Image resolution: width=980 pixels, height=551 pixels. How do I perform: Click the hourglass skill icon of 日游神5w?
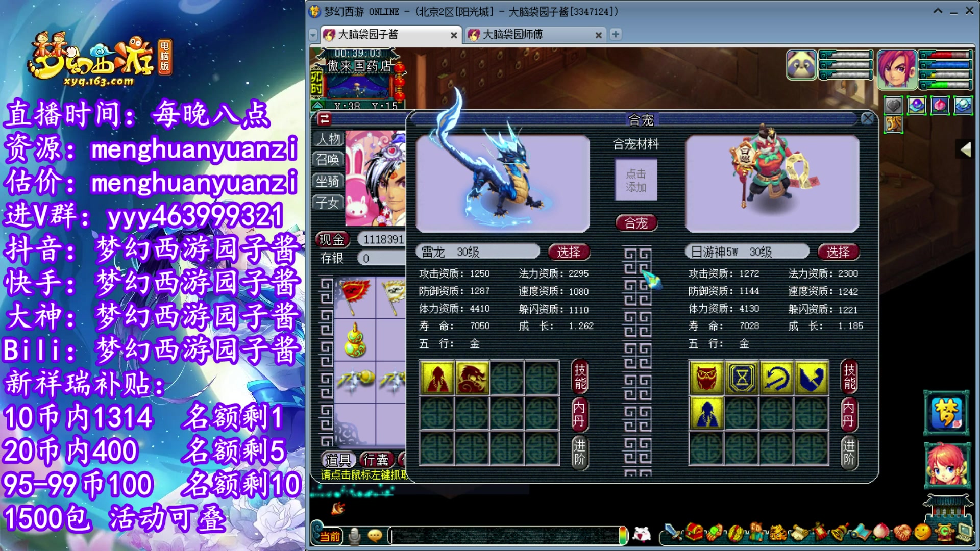tap(742, 378)
